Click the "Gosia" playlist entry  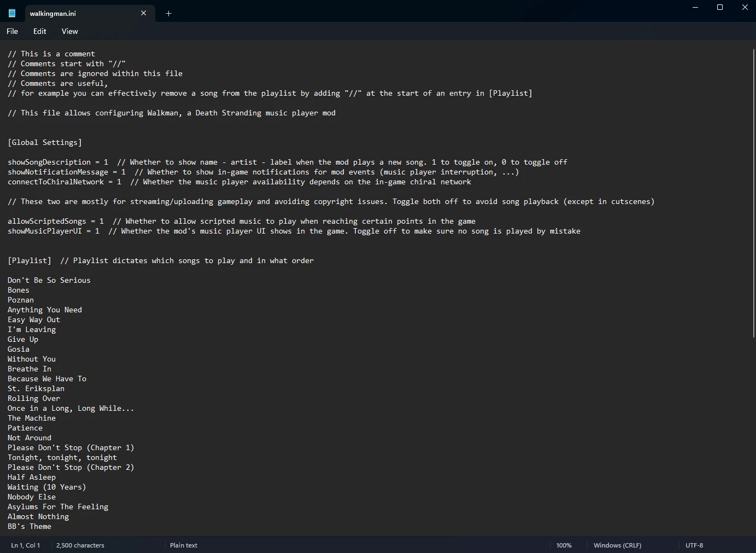click(19, 349)
